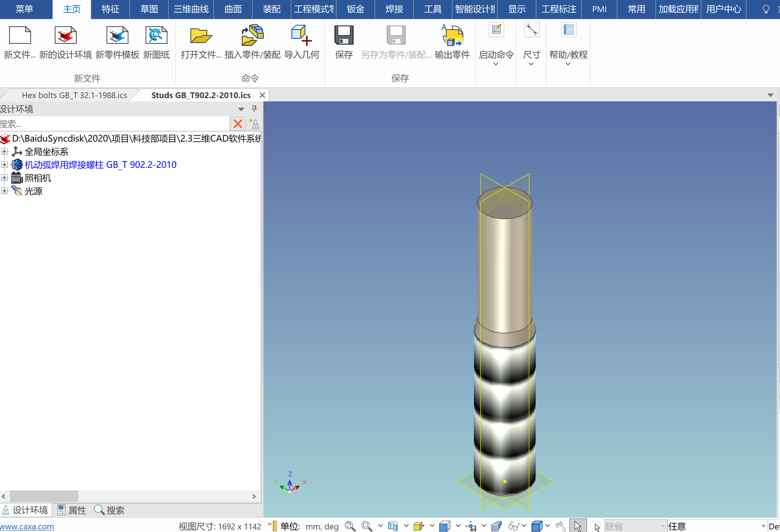780x532 pixels.
Task: Click the lightbulb tips icon
Action: (766, 9)
